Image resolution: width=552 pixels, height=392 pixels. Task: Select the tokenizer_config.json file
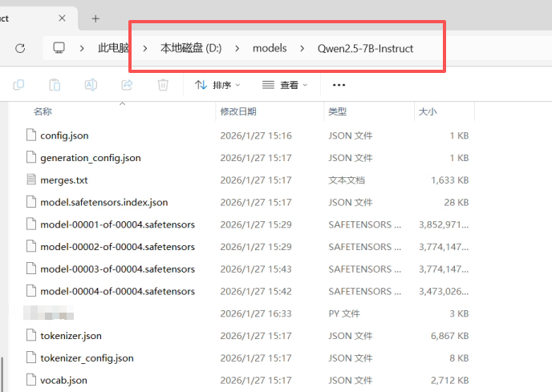point(87,358)
